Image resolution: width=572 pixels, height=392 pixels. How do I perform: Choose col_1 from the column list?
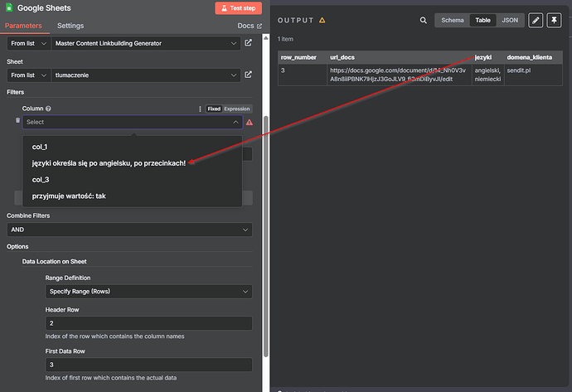(41, 147)
